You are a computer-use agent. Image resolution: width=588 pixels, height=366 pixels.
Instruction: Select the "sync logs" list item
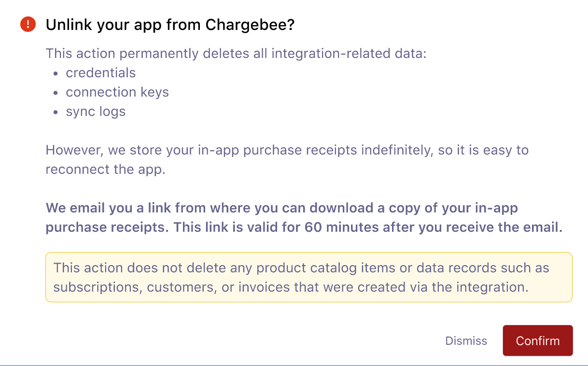(x=96, y=112)
